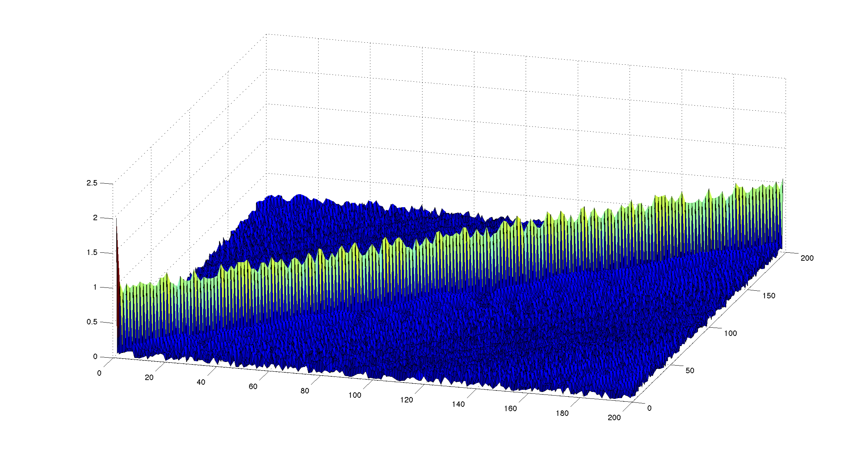
Task: Click the 1.5 tick label on vertical axis
Action: (x=92, y=252)
